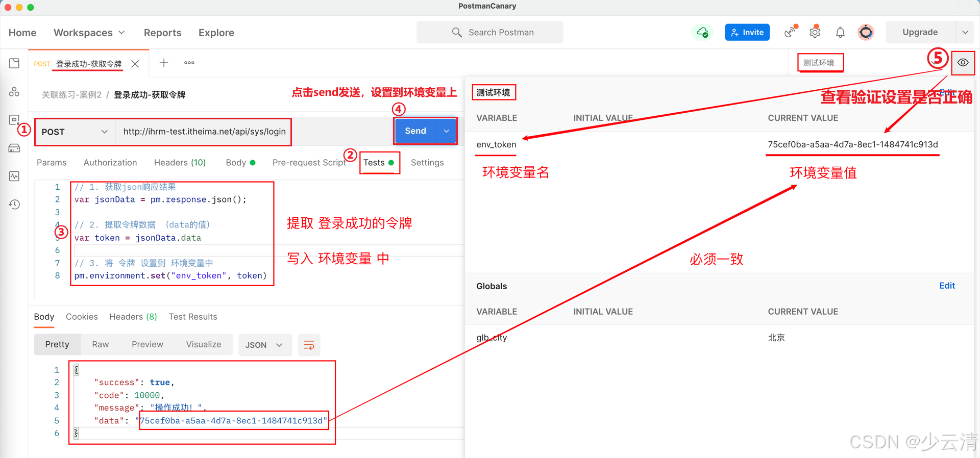Click the search magnifier icon
980x458 pixels.
(457, 33)
